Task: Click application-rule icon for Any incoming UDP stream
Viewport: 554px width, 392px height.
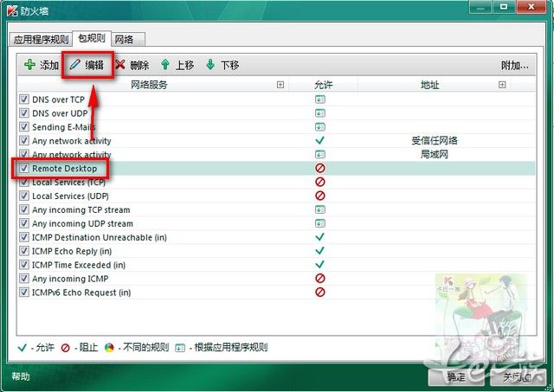Action: [x=320, y=223]
